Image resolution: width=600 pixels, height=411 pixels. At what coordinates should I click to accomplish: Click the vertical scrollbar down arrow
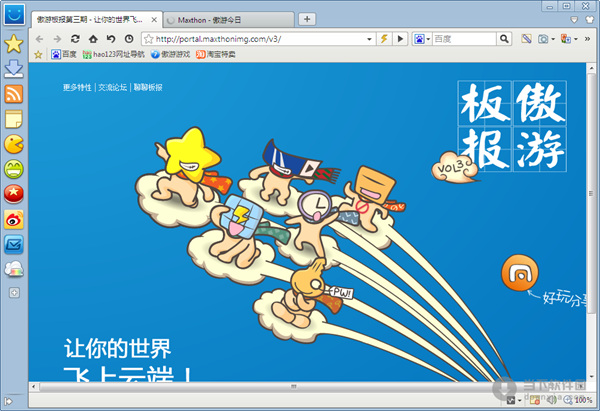tap(592, 377)
